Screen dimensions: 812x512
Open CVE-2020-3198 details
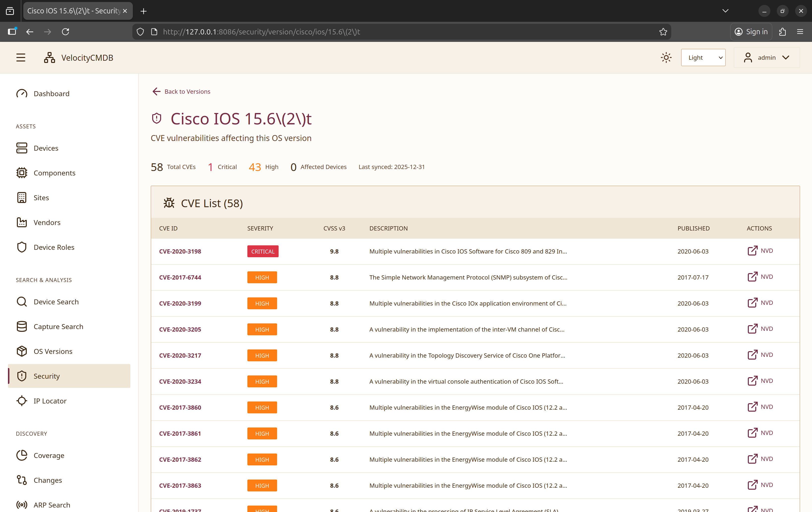tap(180, 252)
